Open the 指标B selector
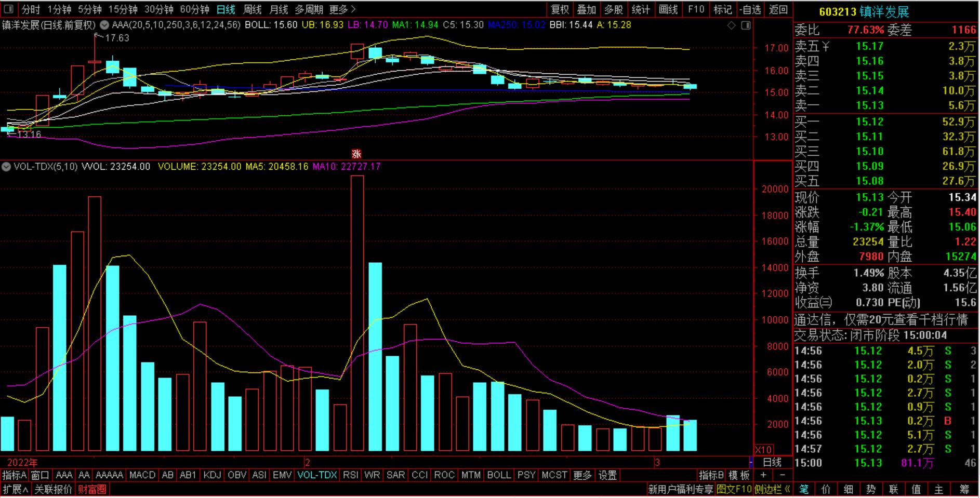Viewport: 980px width, 498px height. click(711, 475)
